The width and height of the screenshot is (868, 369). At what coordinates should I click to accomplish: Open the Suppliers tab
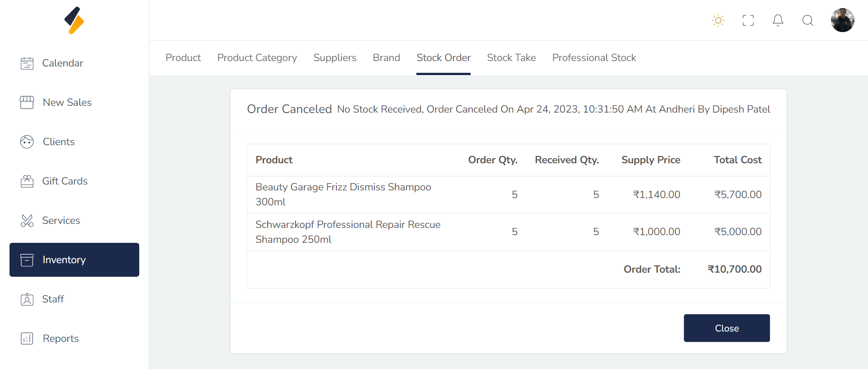point(335,58)
